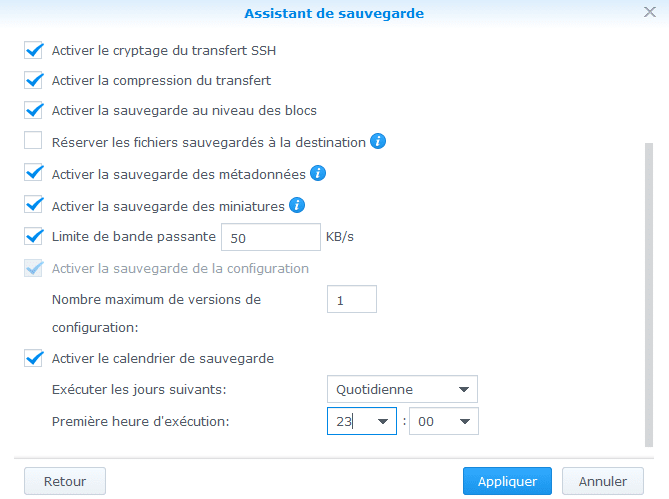669x499 pixels.
Task: Click the dialog's vertical scrollbar
Action: 649,295
